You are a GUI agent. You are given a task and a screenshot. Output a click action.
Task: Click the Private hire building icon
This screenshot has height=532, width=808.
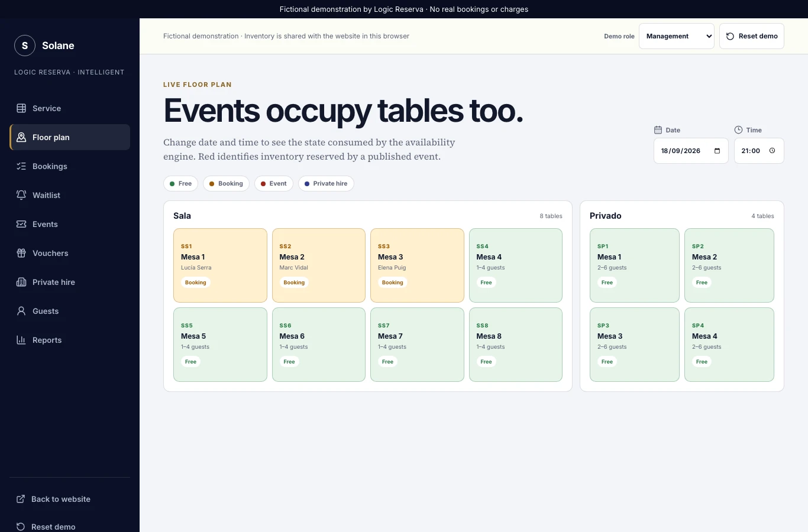coord(21,282)
